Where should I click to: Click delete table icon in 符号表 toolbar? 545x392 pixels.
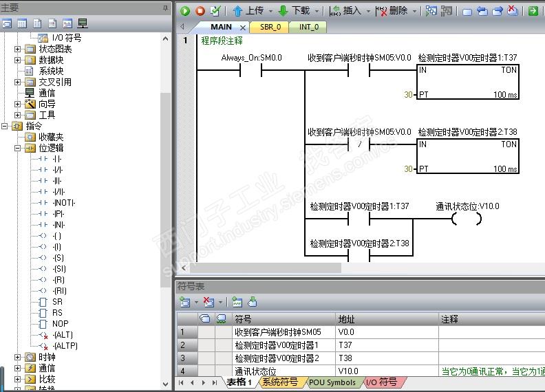[x=209, y=303]
